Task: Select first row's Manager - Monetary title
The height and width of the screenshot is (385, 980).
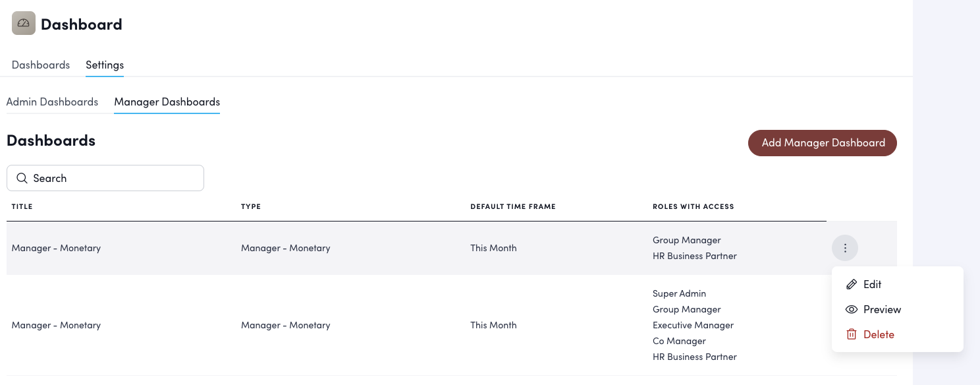Action: tap(56, 248)
